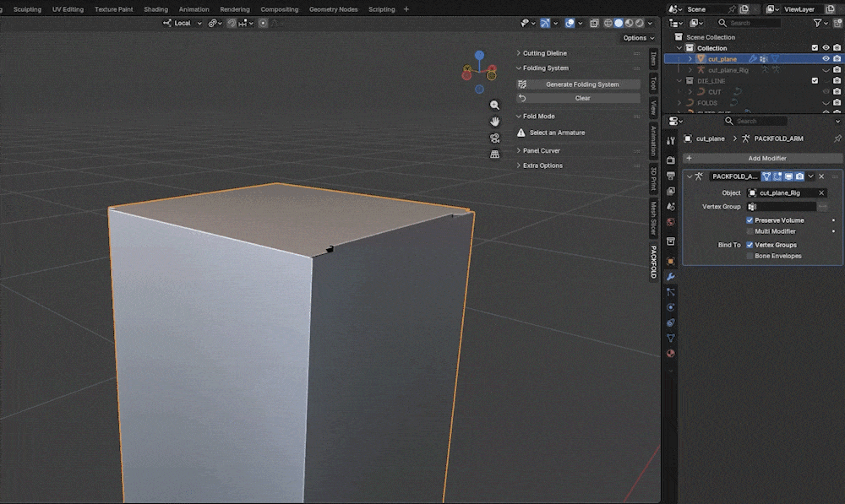Toggle modifier viewport display icon
This screenshot has height=504, width=845.
coord(788,176)
